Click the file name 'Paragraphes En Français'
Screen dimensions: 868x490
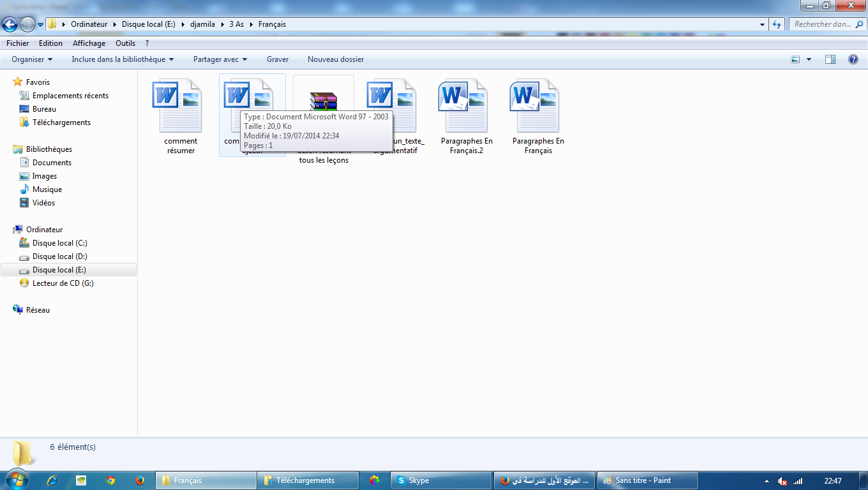pyautogui.click(x=538, y=146)
